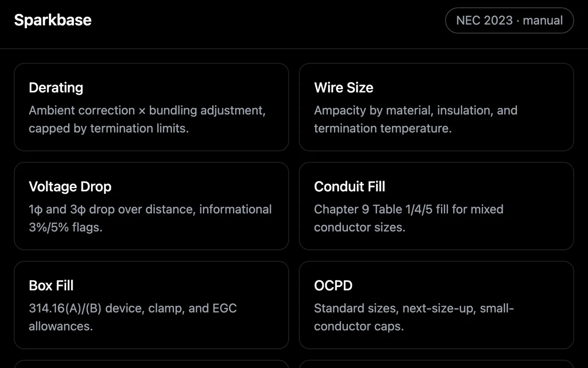Click the Sparkbase app title
588x368 pixels.
click(53, 20)
